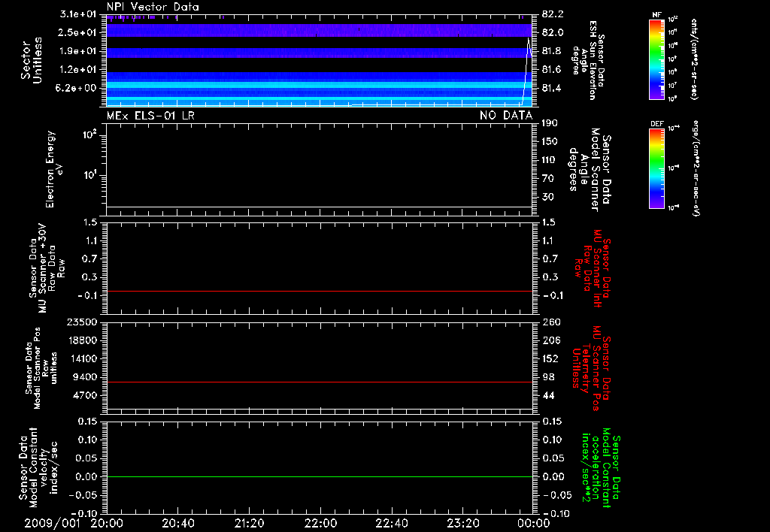Click the DEF color scale bar
Viewport: 770px width, 532px height.
pos(657,168)
